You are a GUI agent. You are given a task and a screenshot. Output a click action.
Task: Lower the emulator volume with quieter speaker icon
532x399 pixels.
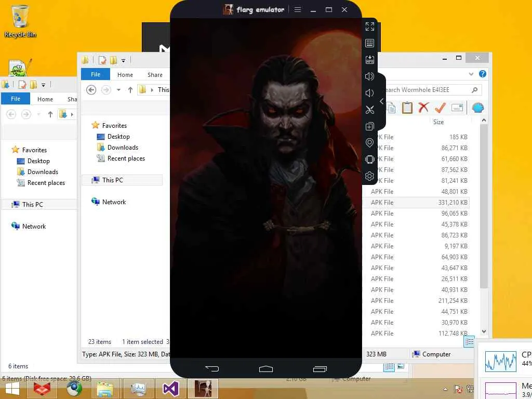(x=369, y=93)
